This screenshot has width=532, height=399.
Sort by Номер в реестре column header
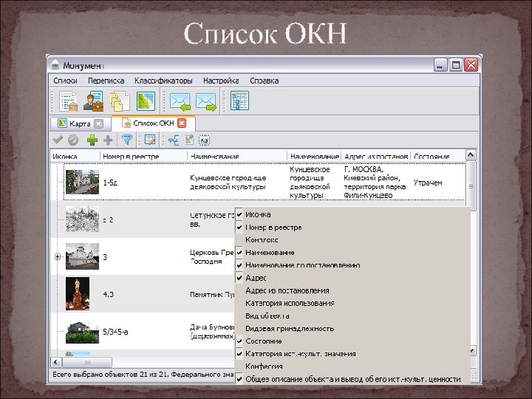[143, 156]
